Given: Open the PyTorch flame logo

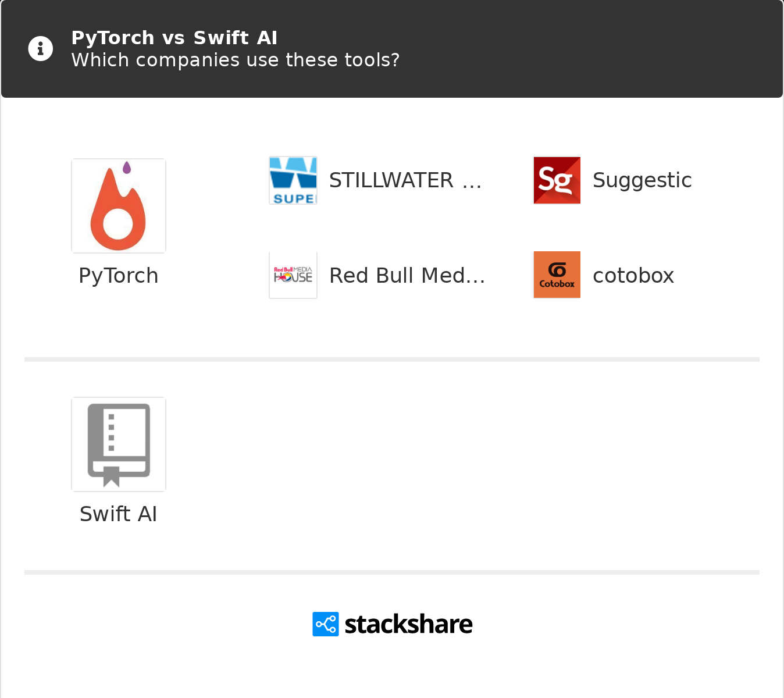Looking at the screenshot, I should (x=119, y=206).
